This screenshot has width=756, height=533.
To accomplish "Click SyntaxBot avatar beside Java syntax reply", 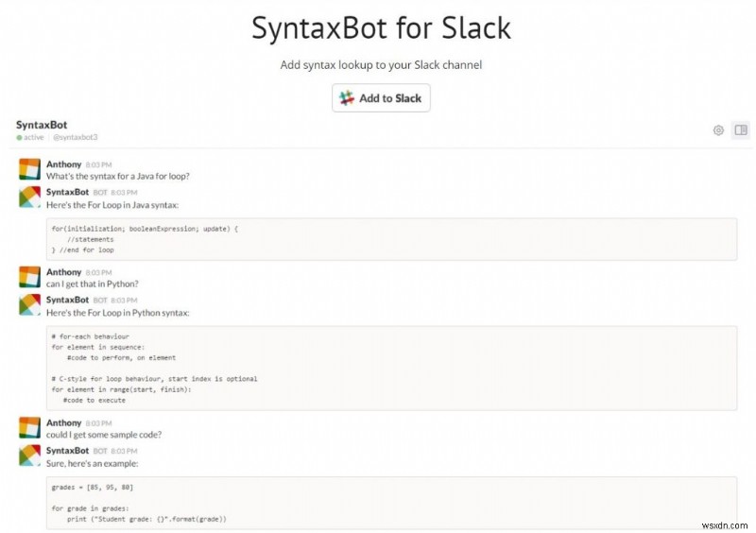I will tap(29, 197).
